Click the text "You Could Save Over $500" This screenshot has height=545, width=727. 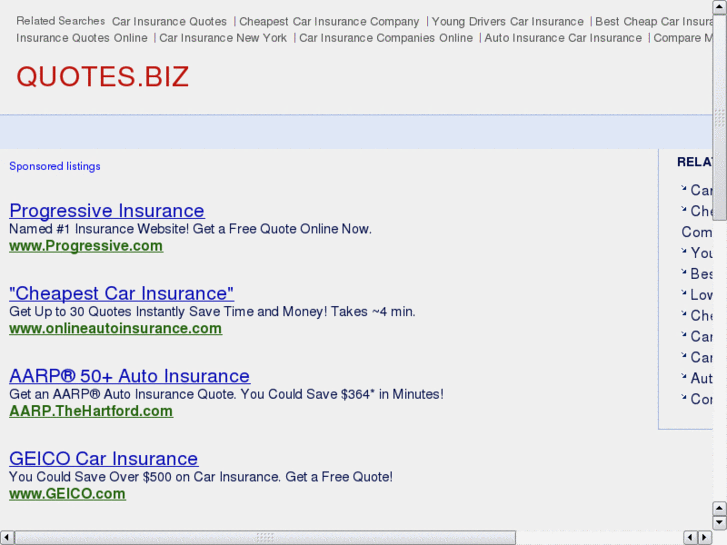(90, 477)
